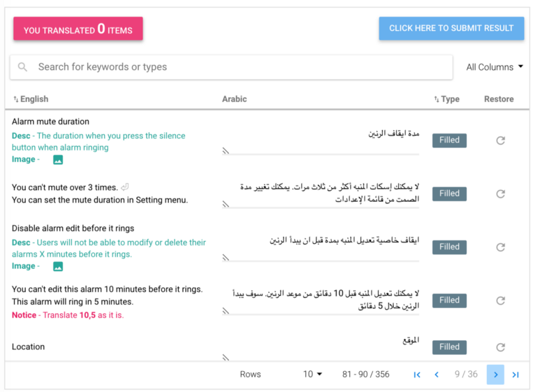Open the All Columns dropdown
The image size is (540, 392).
tap(495, 67)
